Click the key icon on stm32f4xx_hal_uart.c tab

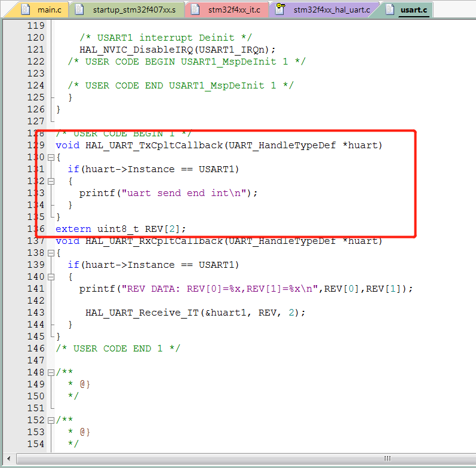click(280, 9)
